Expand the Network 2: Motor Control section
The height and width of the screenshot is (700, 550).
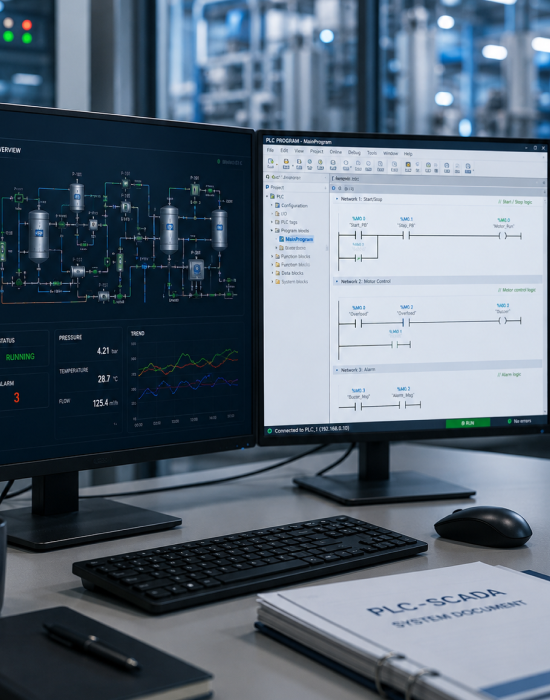click(x=337, y=281)
